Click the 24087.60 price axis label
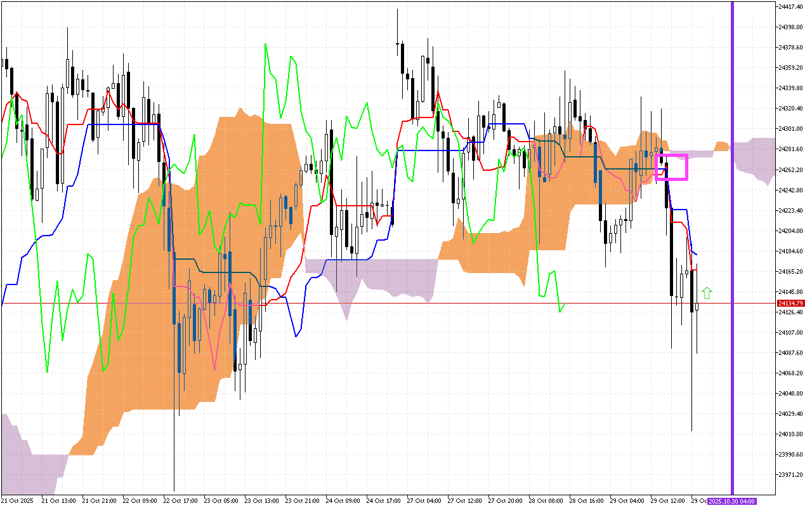The height and width of the screenshot is (508, 812). pos(790,352)
